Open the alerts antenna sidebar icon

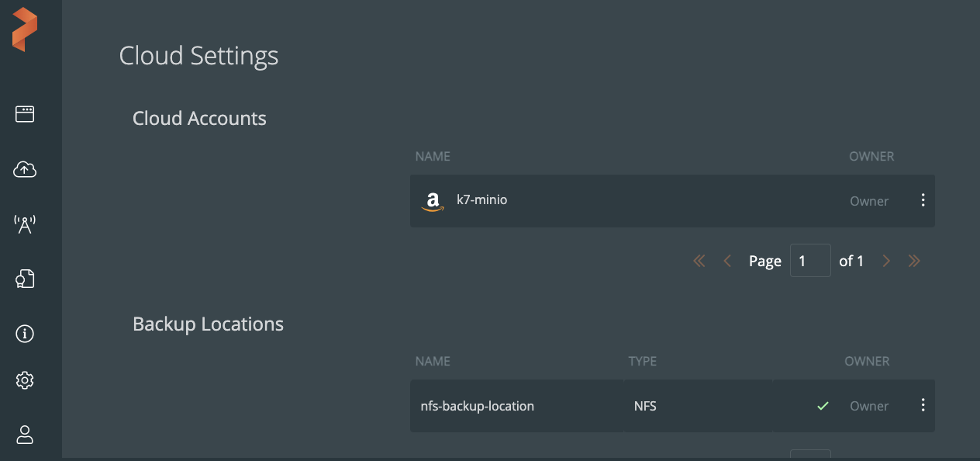click(x=25, y=224)
